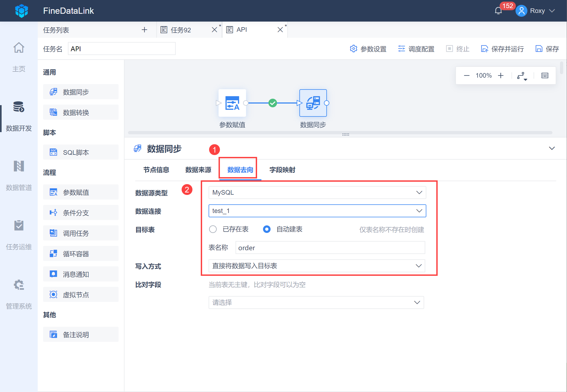This screenshot has height=392, width=567.
Task: Switch to the 任务92 tab
Action: point(181,30)
